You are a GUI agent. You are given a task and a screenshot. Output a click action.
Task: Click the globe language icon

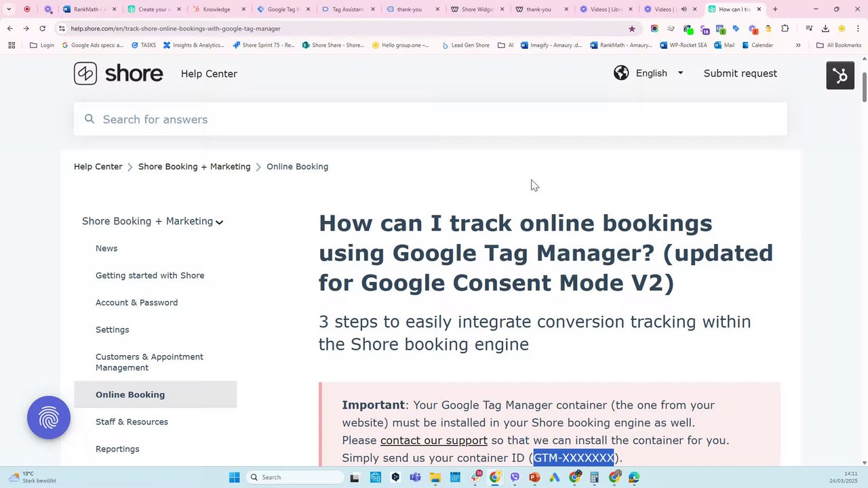coord(621,73)
